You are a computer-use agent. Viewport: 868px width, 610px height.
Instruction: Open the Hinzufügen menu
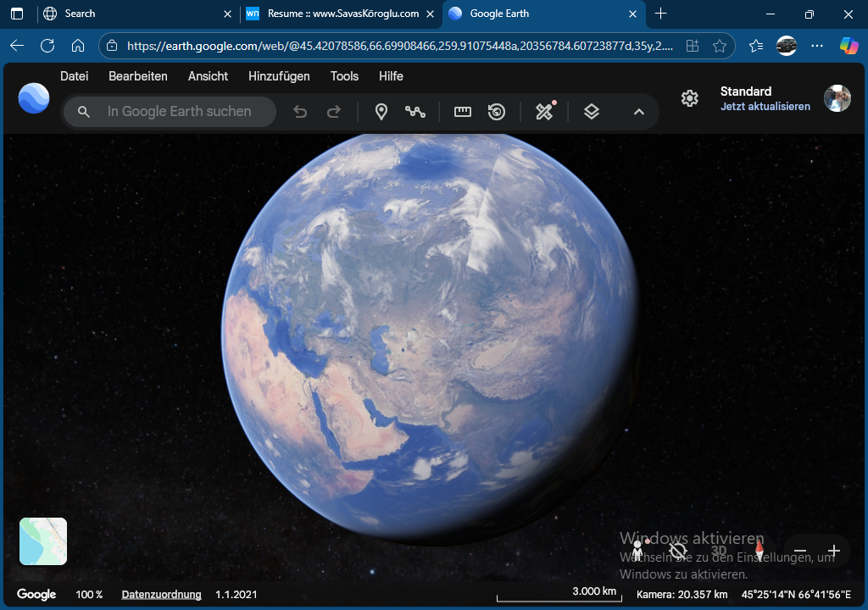tap(279, 76)
